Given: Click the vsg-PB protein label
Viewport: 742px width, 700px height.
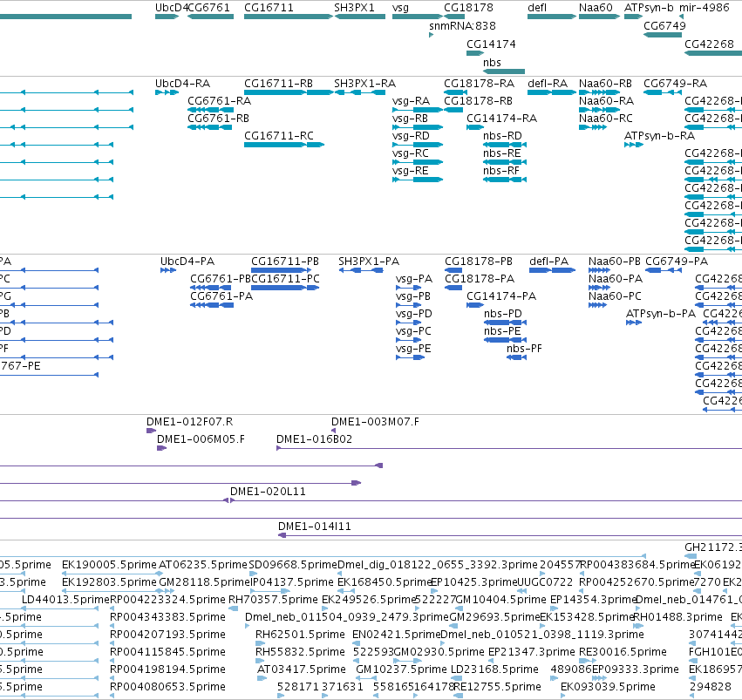Looking at the screenshot, I should click(x=413, y=296).
